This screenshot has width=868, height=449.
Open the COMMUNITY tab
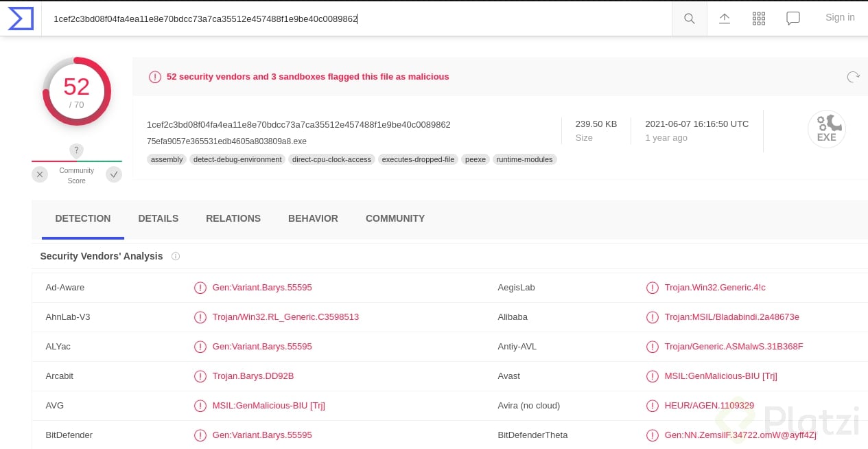pos(395,218)
